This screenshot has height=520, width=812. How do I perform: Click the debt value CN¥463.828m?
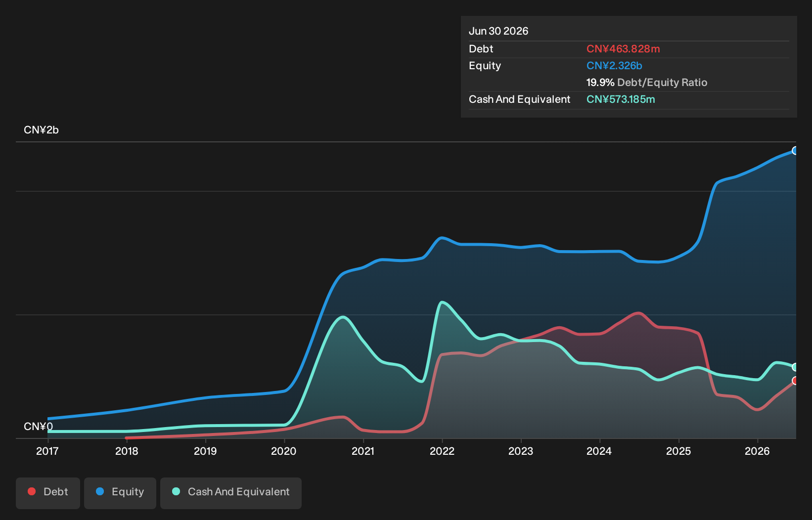[623, 49]
